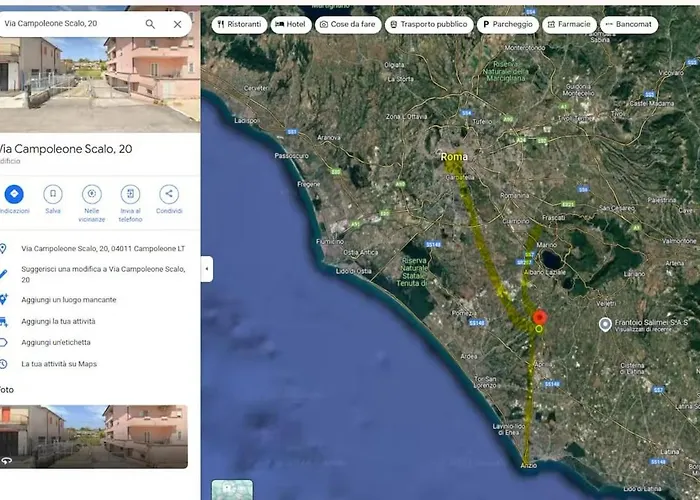This screenshot has height=500, width=700.
Task: Click the address pin icon
Action: click(x=3, y=249)
